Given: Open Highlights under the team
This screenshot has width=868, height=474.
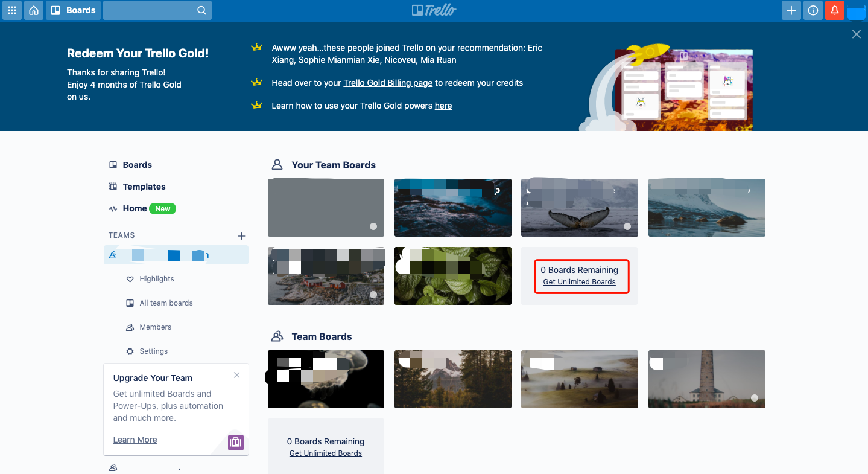Looking at the screenshot, I should point(157,279).
